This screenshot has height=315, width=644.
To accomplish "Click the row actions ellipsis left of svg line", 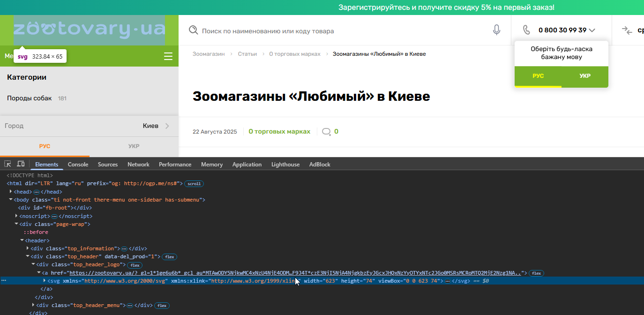I will pyautogui.click(x=4, y=281).
